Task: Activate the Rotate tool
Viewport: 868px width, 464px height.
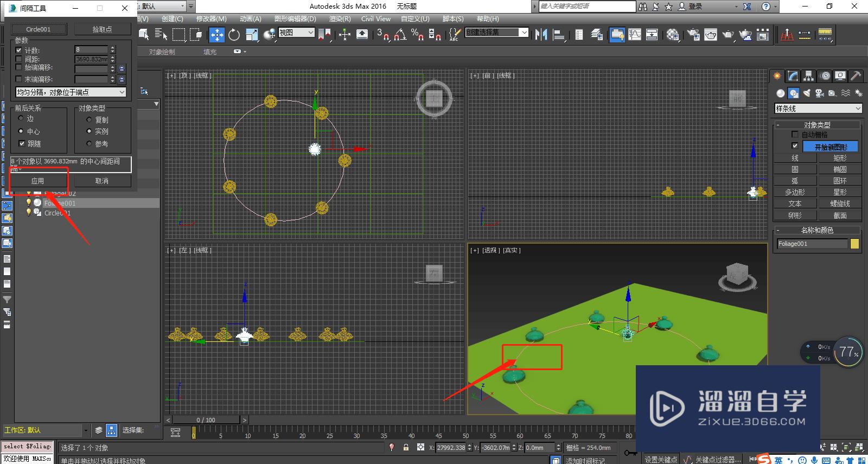Action: point(234,35)
